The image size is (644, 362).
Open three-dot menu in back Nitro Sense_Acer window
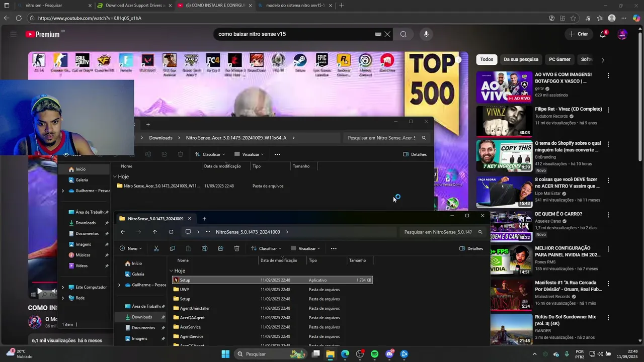277,154
